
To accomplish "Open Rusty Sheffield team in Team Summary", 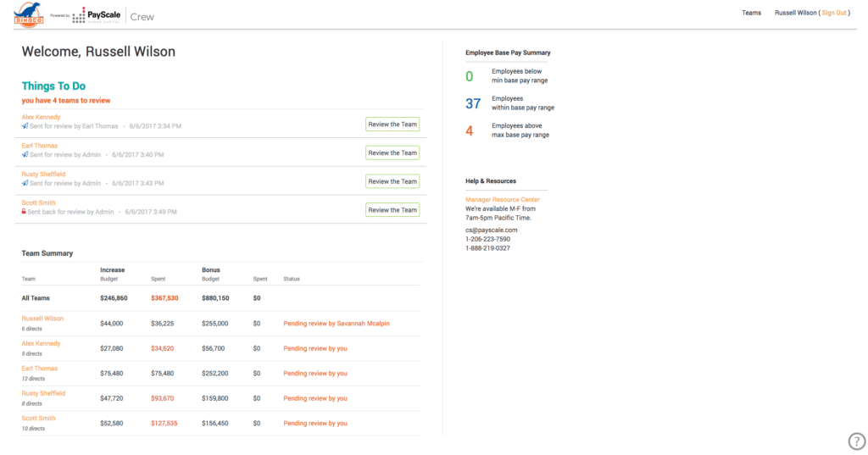I will point(43,393).
